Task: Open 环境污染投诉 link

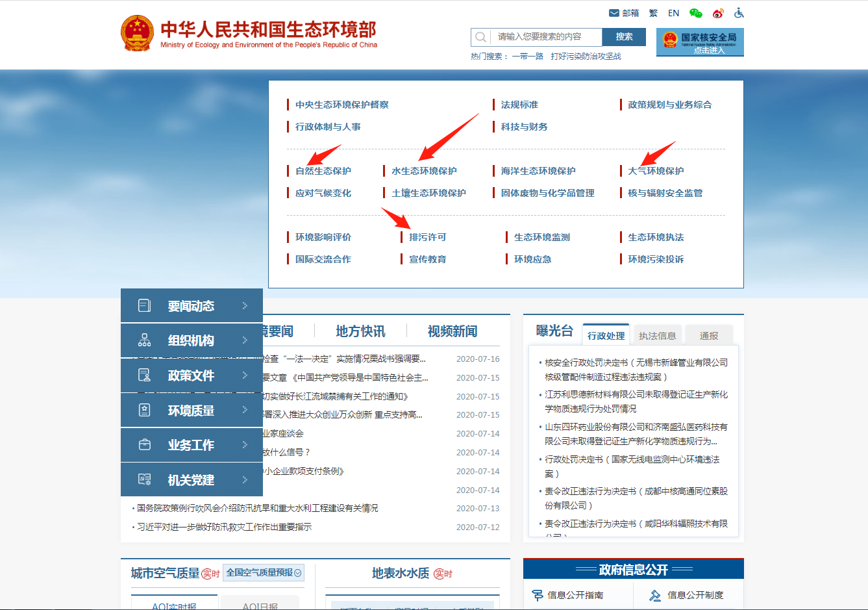Action: click(x=656, y=259)
